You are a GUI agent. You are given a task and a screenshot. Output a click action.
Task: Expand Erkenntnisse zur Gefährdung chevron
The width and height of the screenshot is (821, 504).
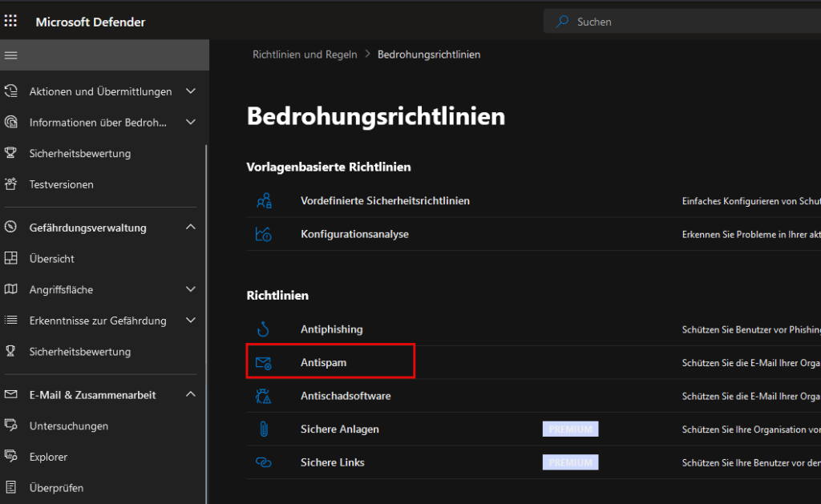pos(191,320)
